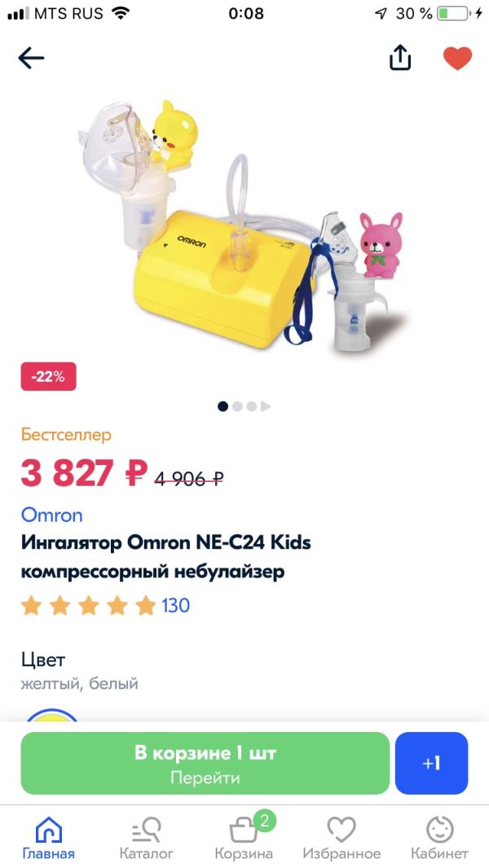Select the third image pagination dot

[x=251, y=406]
